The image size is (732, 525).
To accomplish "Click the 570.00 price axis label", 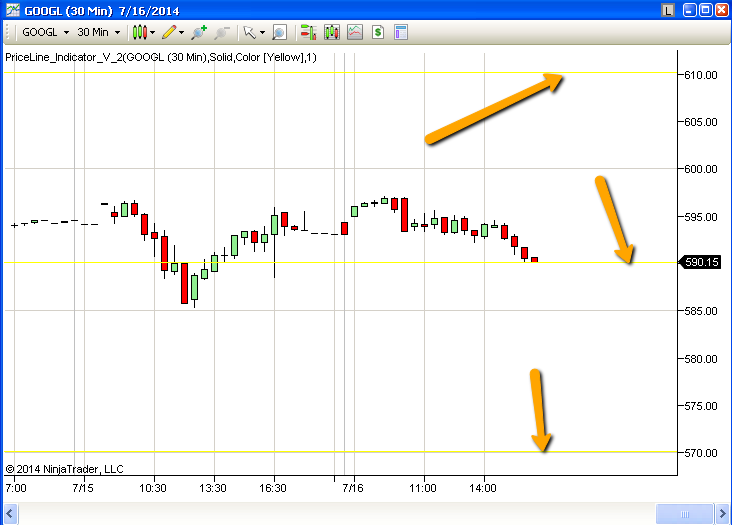I will click(x=700, y=453).
